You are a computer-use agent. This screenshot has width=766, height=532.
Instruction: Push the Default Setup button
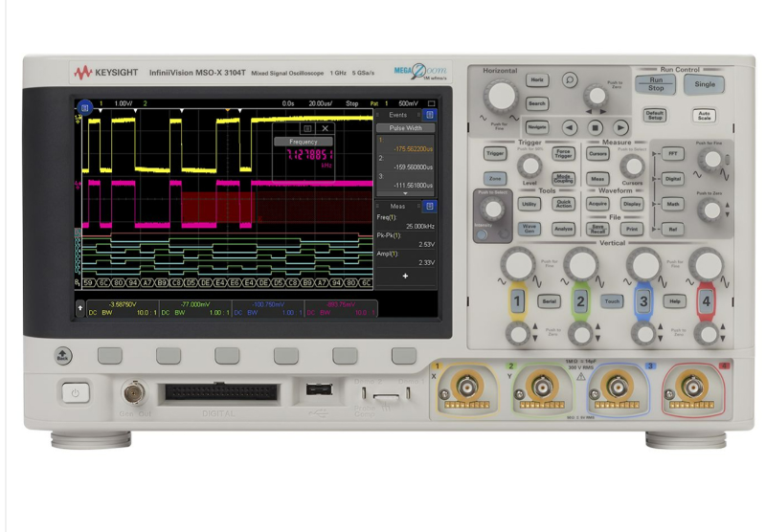[655, 116]
